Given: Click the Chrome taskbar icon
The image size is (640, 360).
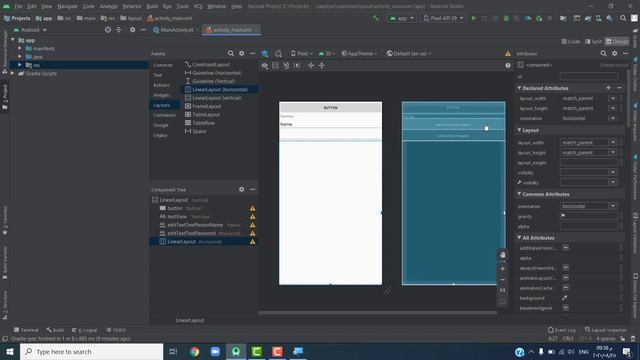Looking at the screenshot, I should click(195, 351).
